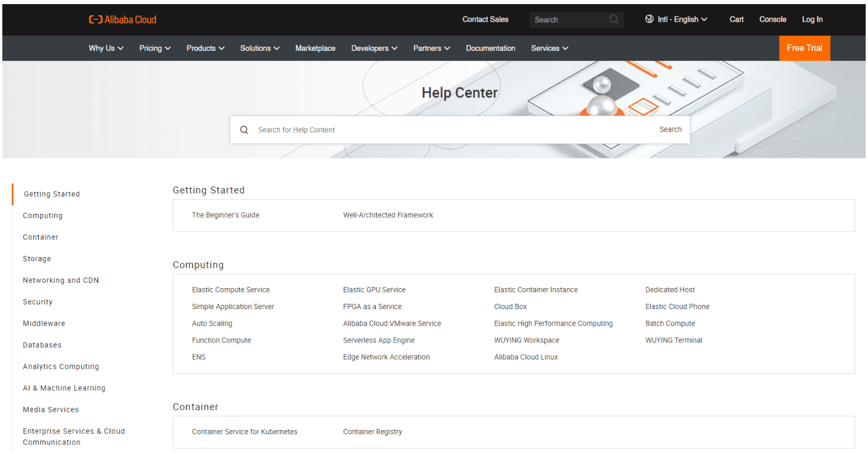Expand the Pricing menu

155,48
